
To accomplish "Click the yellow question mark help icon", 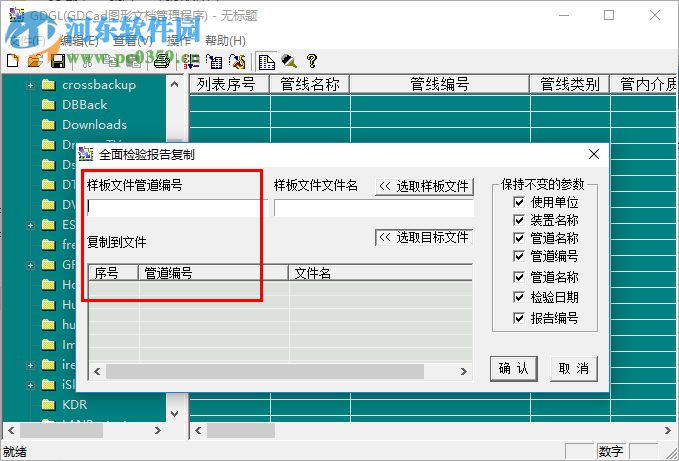I will (312, 61).
